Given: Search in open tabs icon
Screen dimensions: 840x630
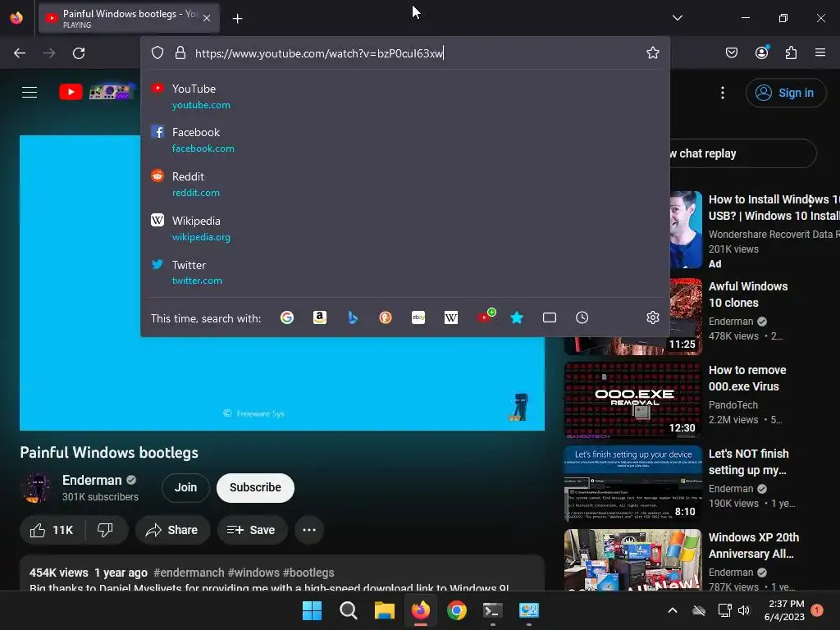Looking at the screenshot, I should [x=550, y=317].
